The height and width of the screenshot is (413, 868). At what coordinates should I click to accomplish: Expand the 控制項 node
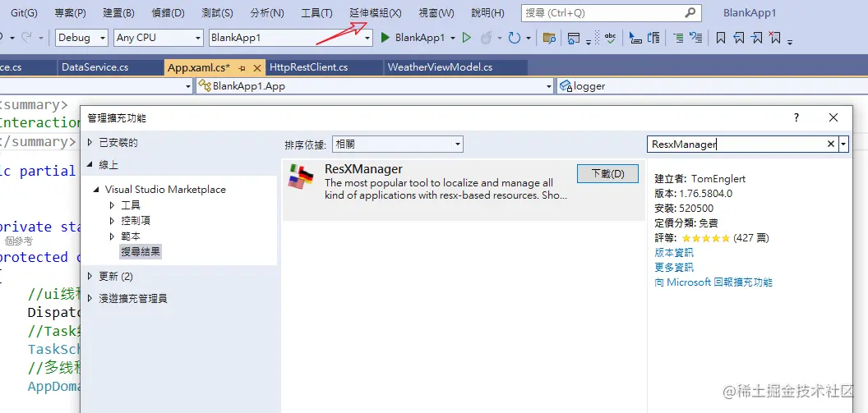click(113, 221)
